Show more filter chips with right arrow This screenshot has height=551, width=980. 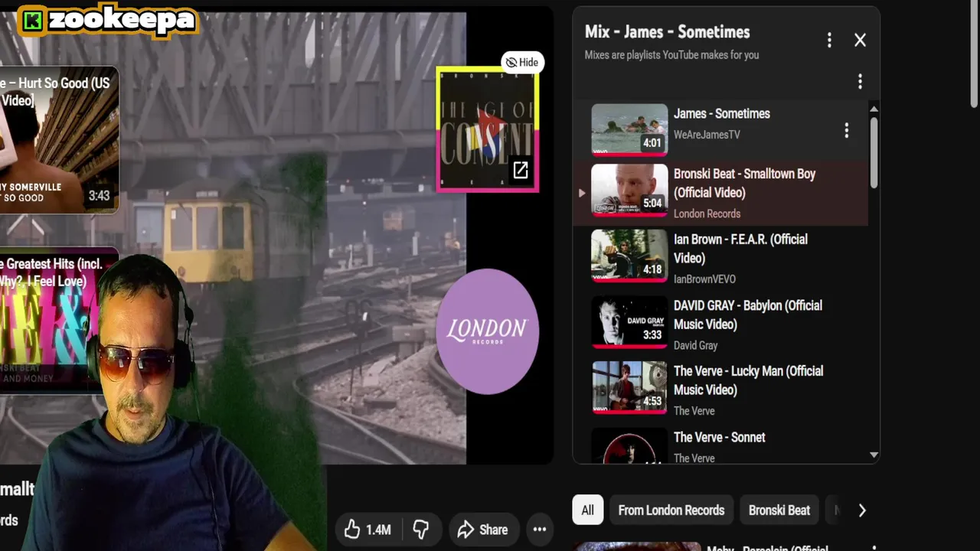tap(862, 510)
